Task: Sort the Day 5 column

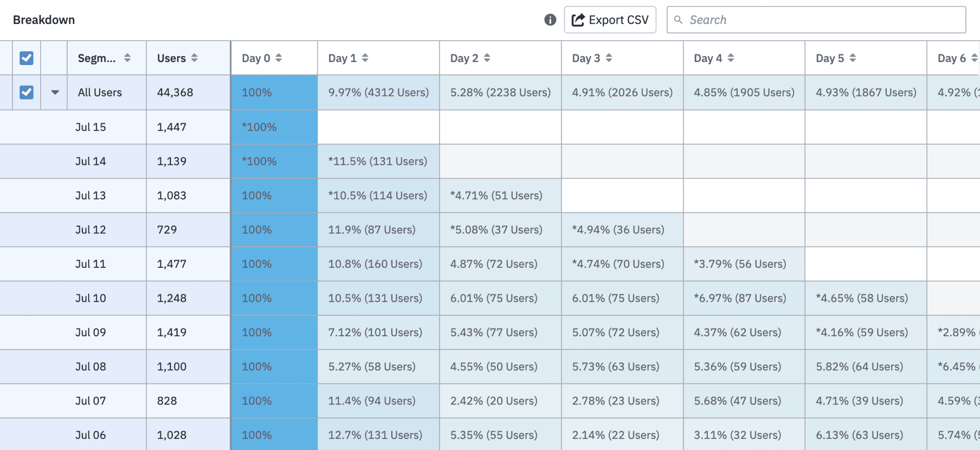Action: (853, 58)
